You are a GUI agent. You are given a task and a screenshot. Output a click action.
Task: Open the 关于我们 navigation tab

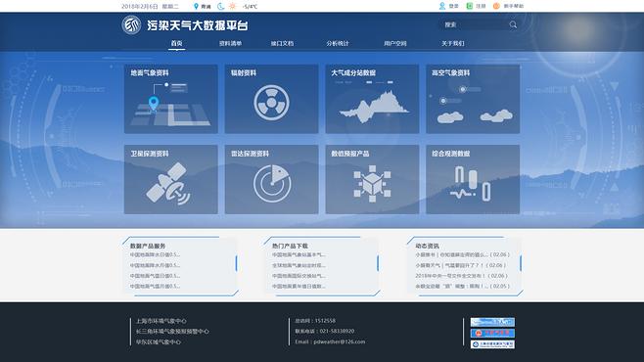[452, 43]
